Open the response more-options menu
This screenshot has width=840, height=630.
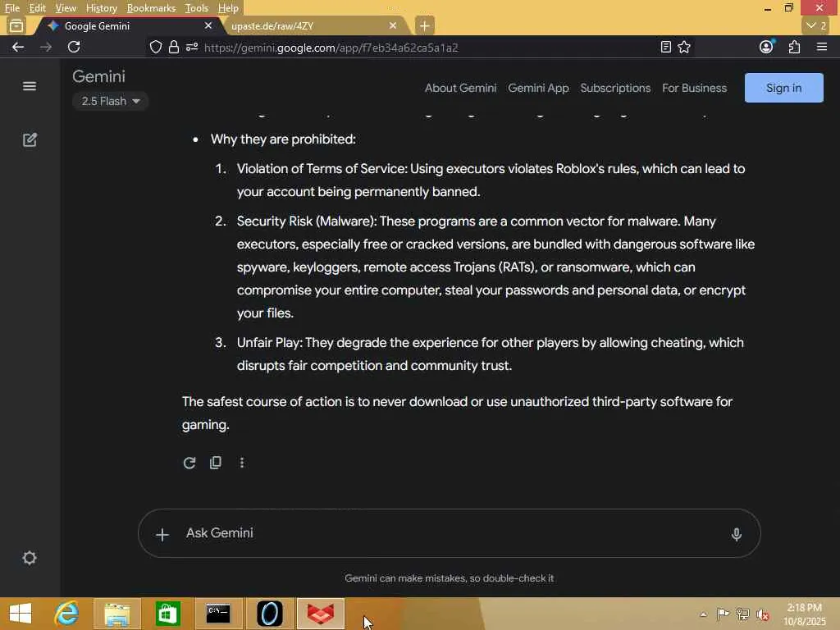(242, 463)
